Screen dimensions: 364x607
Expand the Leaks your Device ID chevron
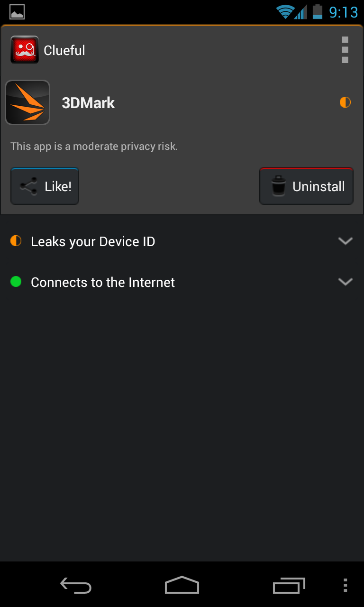[x=345, y=241]
